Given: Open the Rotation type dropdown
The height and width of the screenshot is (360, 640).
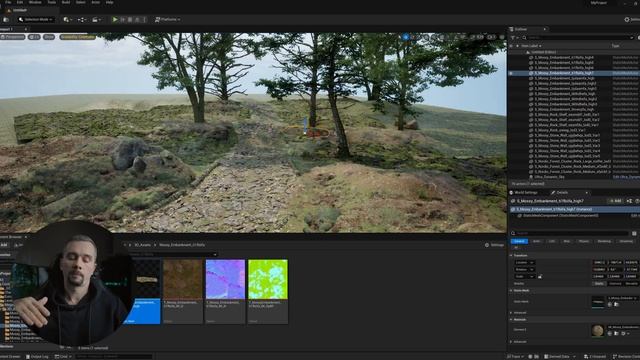Looking at the screenshot, I should click(x=524, y=269).
